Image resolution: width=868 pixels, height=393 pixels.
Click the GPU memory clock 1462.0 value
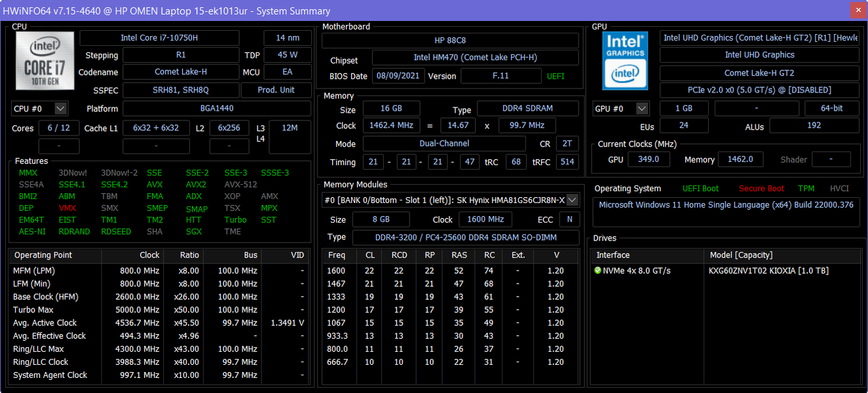click(741, 159)
